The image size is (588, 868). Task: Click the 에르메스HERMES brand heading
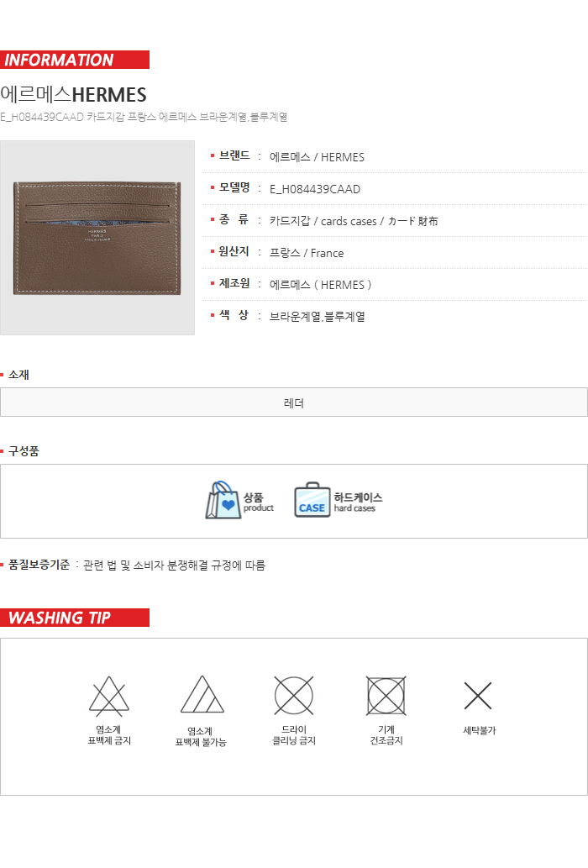point(74,95)
